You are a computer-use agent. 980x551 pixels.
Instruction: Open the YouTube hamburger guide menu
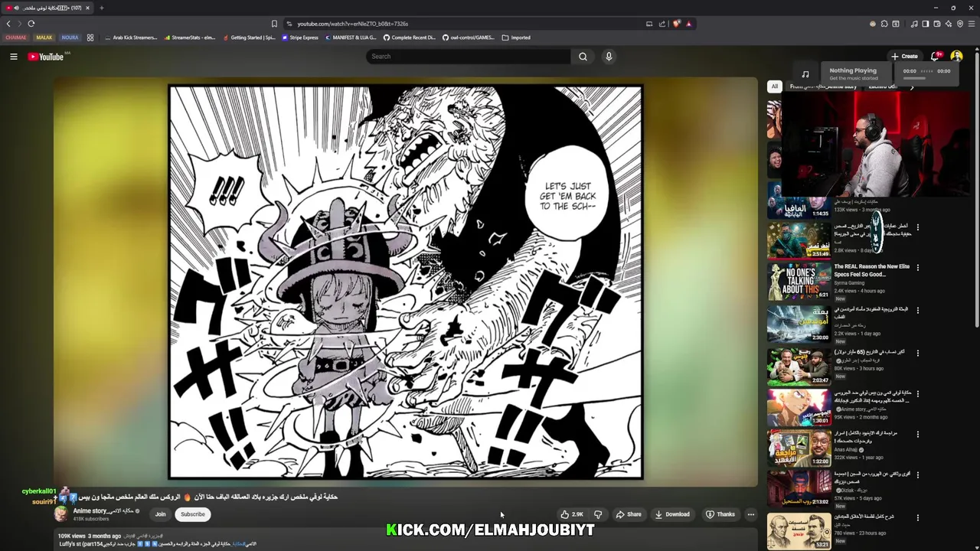13,57
